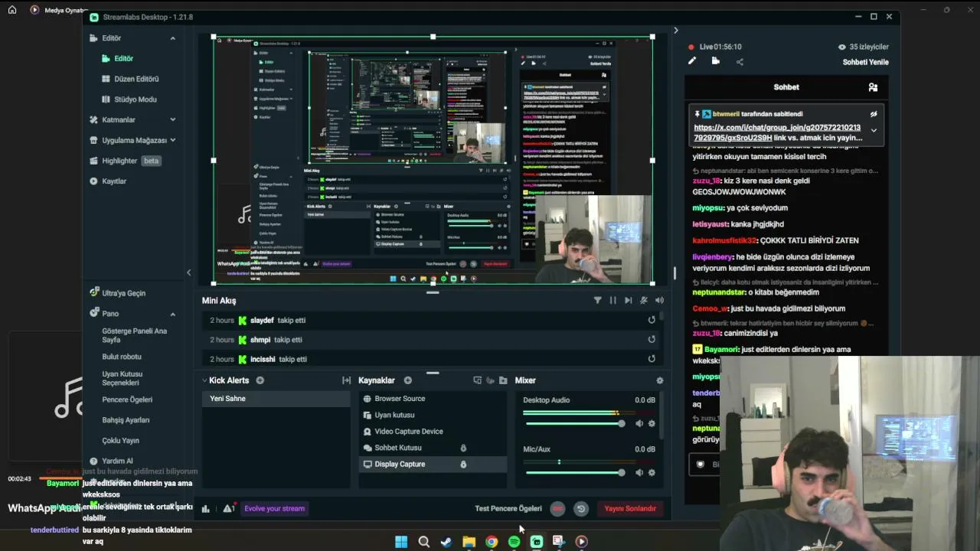
Task: Open Spotify from the Windows taskbar
Action: [514, 542]
